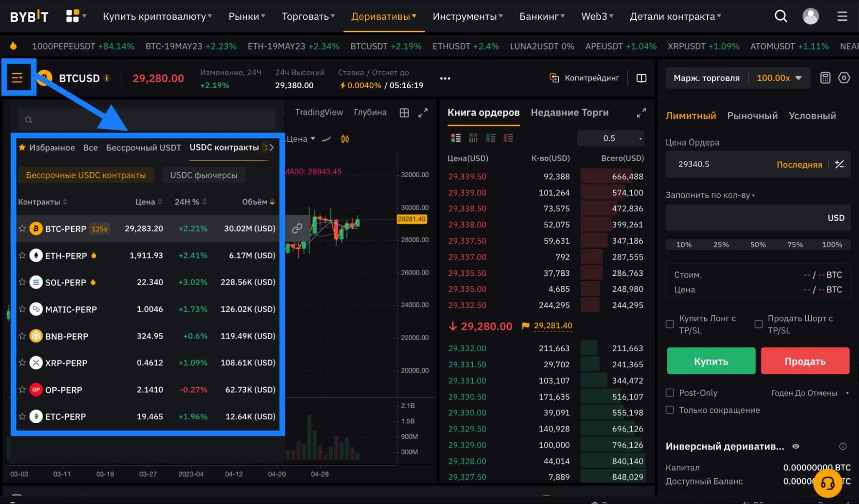Image resolution: width=859 pixels, height=504 pixels.
Task: Click the green Купить button
Action: (x=711, y=361)
